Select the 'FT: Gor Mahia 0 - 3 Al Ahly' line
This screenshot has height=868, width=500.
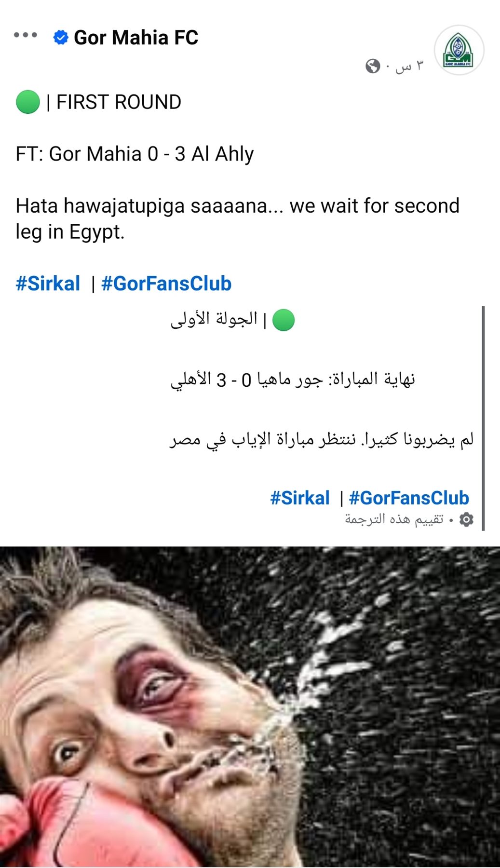(x=135, y=154)
